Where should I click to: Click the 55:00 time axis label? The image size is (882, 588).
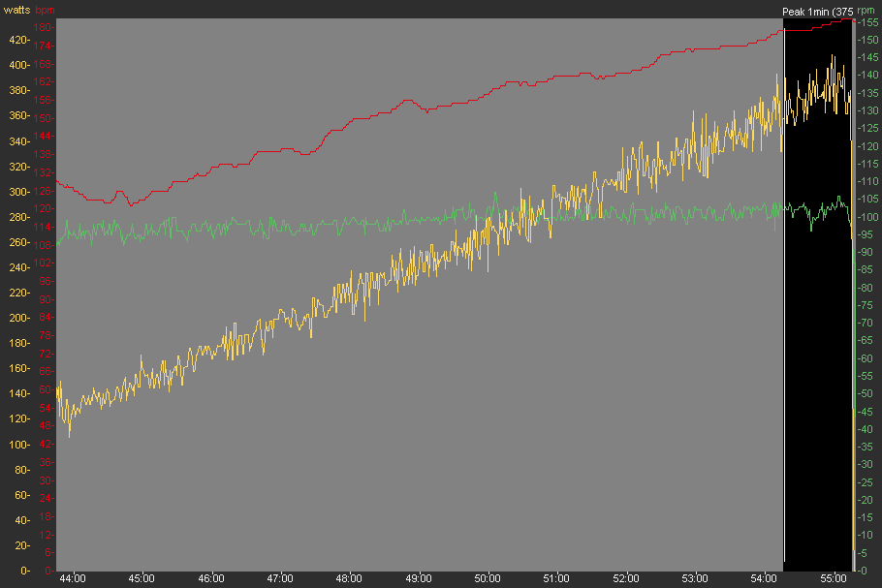coord(834,578)
